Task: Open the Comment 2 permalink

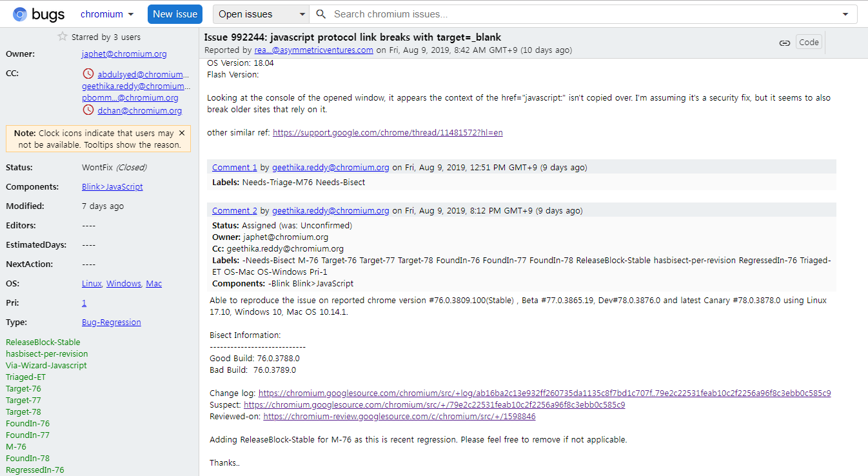Action: pos(235,211)
